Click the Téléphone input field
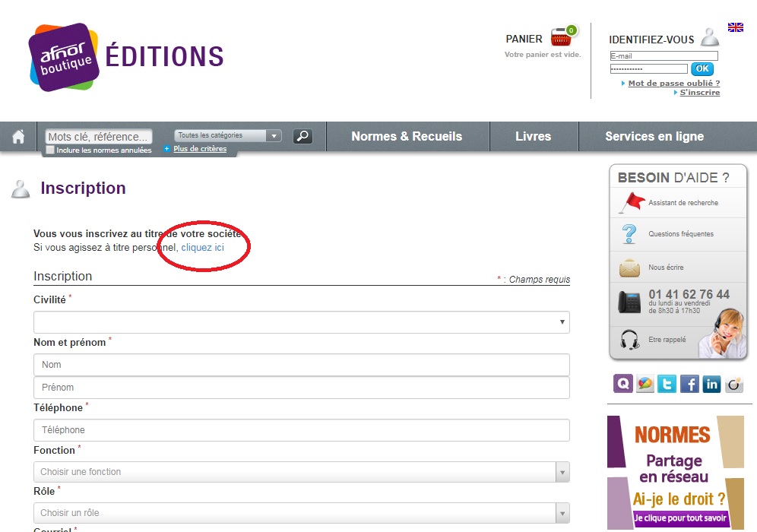This screenshot has width=757, height=532. click(x=301, y=430)
